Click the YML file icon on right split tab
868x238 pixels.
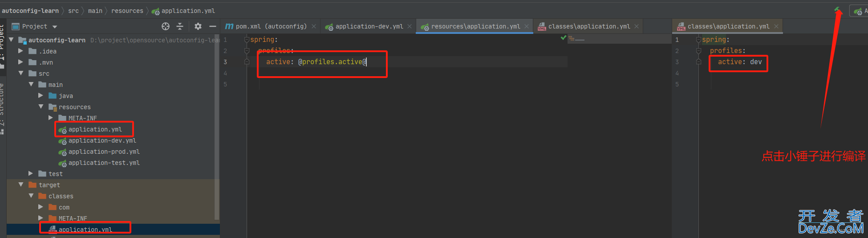[x=681, y=27]
